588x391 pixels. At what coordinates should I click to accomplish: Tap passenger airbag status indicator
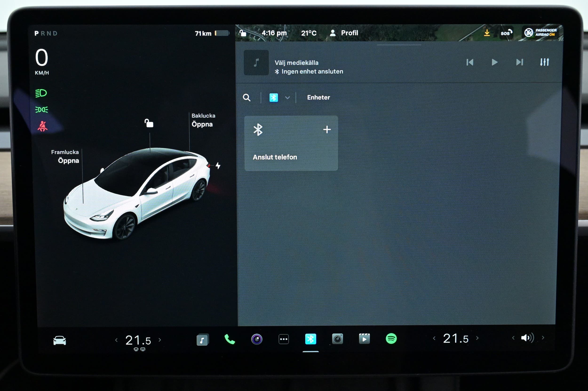(x=540, y=32)
